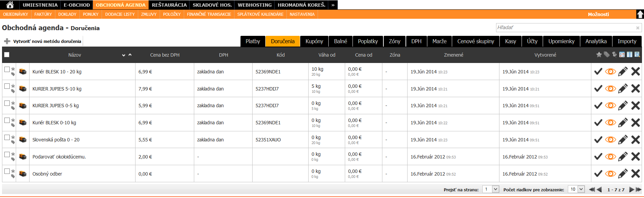Switch to the Kupóny tab
The height and width of the screenshot is (198, 644).
[x=314, y=41]
